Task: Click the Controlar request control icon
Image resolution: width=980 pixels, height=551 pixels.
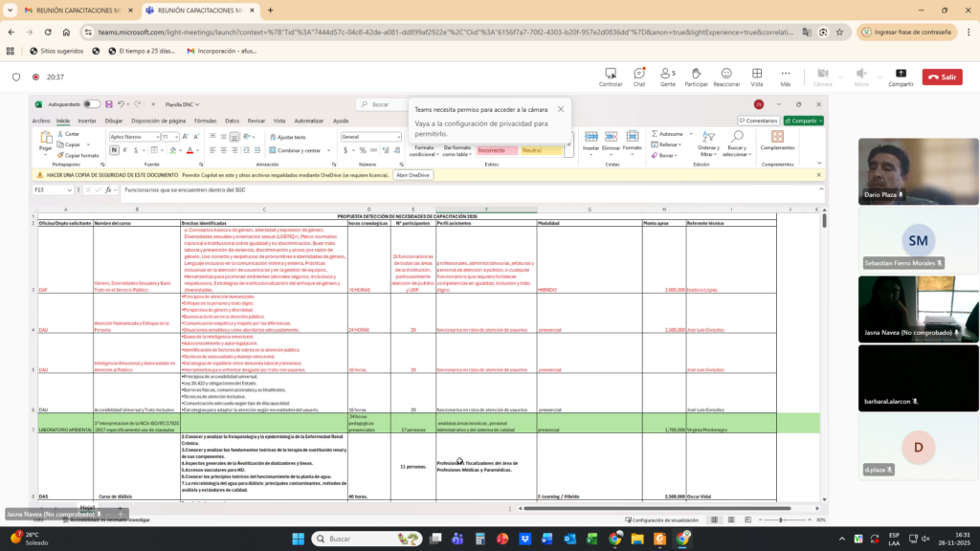Action: point(611,77)
